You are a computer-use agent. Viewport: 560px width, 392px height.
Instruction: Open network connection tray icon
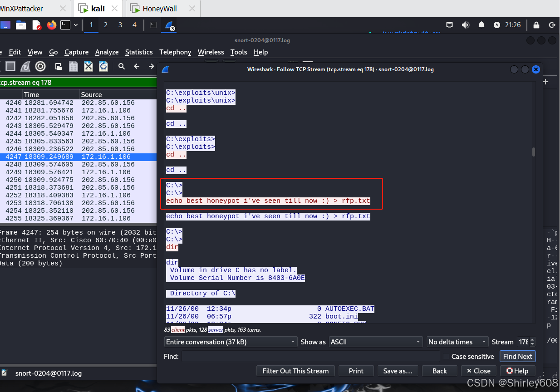pyautogui.click(x=449, y=25)
